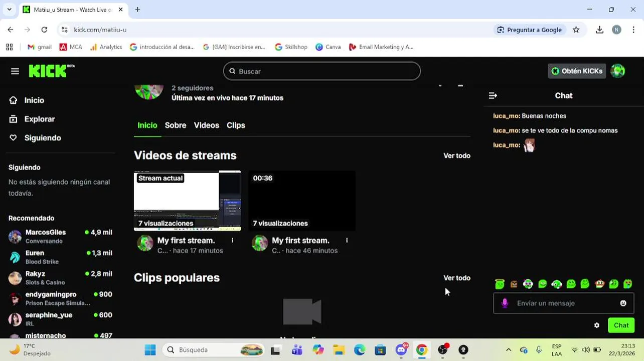The height and width of the screenshot is (361, 644).
Task: Open options menu for stream from 17 minutes ago
Action: tap(232, 241)
